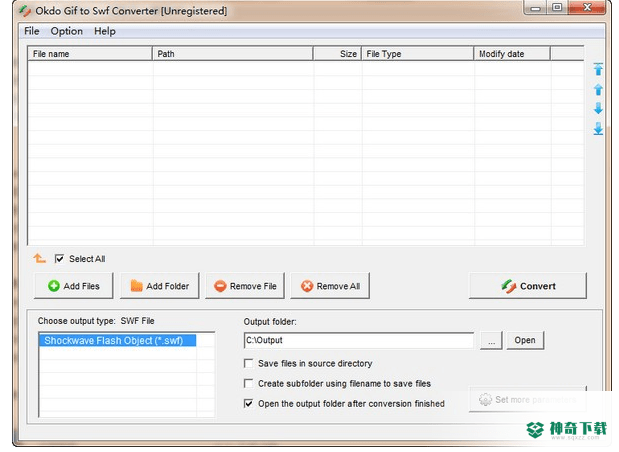Click the move-up arrow icon
619x452 pixels.
click(x=598, y=89)
